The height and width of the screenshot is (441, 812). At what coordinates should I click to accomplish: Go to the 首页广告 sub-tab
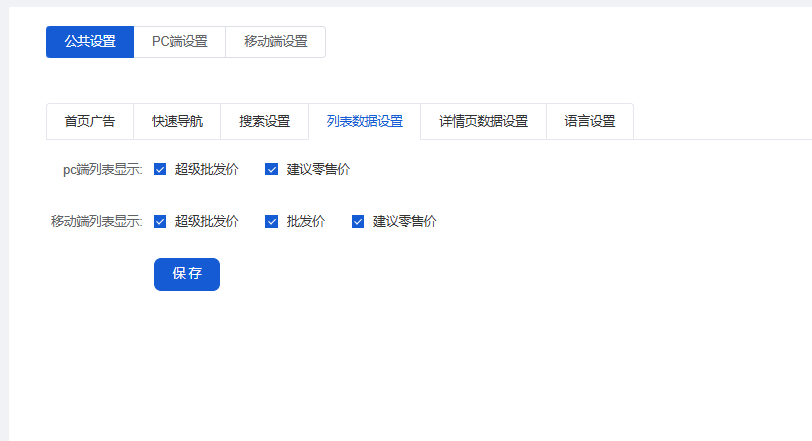click(x=90, y=122)
